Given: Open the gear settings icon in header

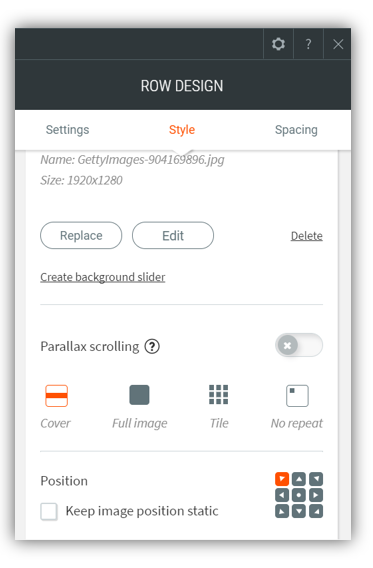Looking at the screenshot, I should tap(280, 44).
